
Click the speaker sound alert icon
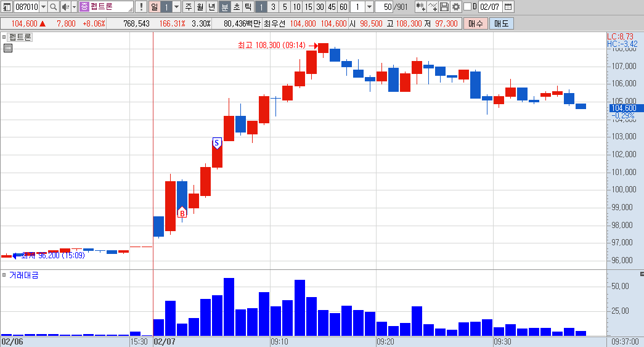pos(65,7)
